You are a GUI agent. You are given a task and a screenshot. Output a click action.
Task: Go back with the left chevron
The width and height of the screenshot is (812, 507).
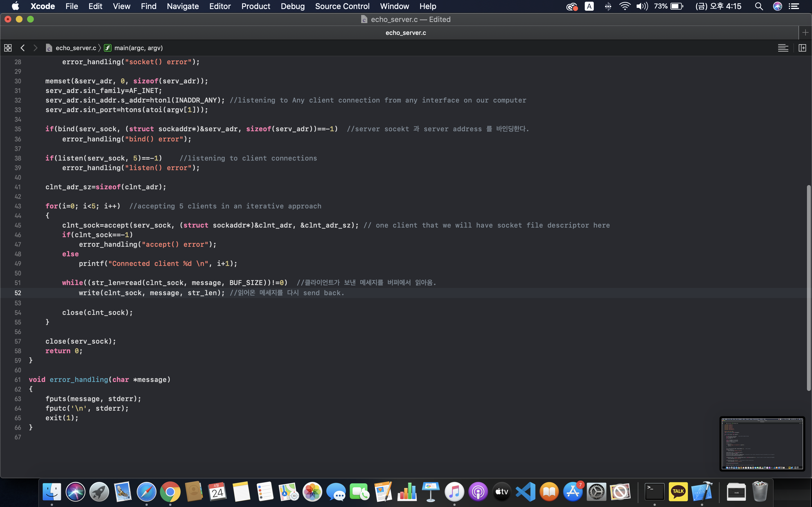click(x=23, y=48)
